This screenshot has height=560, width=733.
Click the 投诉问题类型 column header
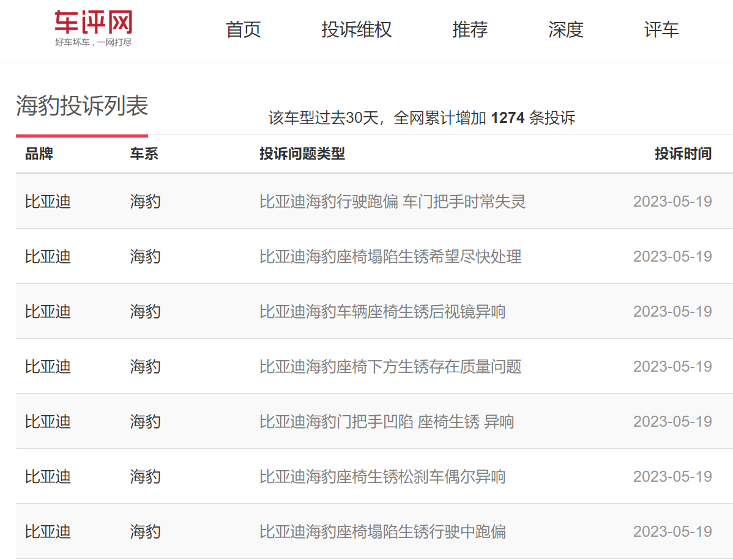[302, 153]
